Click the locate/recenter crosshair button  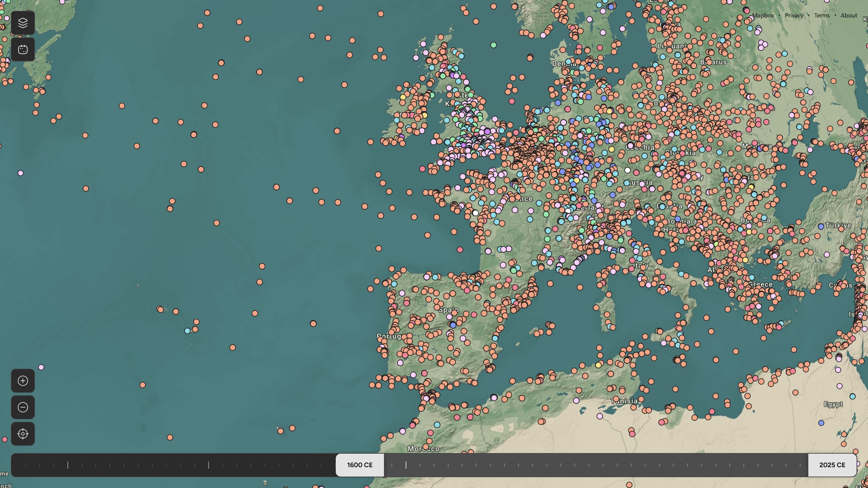[23, 434]
